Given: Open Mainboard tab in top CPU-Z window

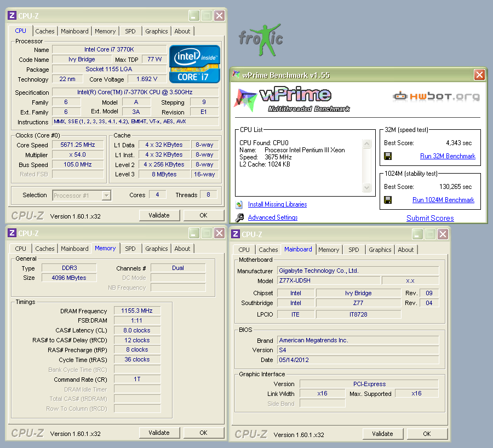Looking at the screenshot, I should click(x=74, y=31).
